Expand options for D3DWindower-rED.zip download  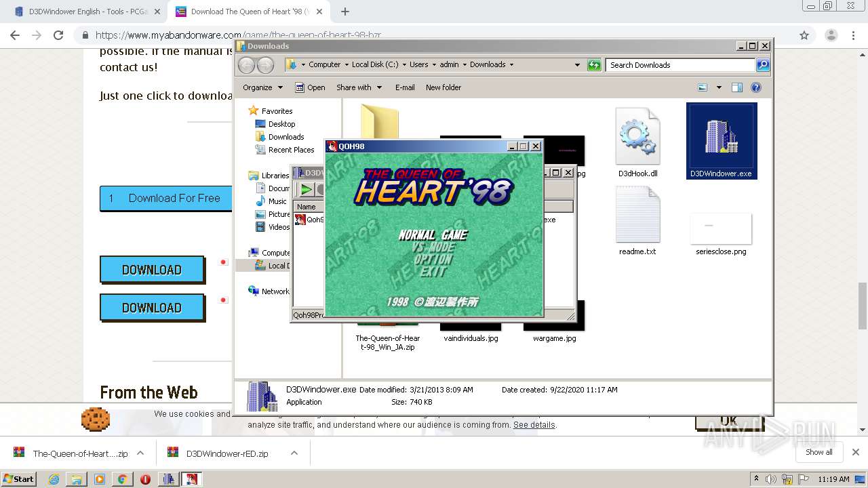(x=294, y=453)
